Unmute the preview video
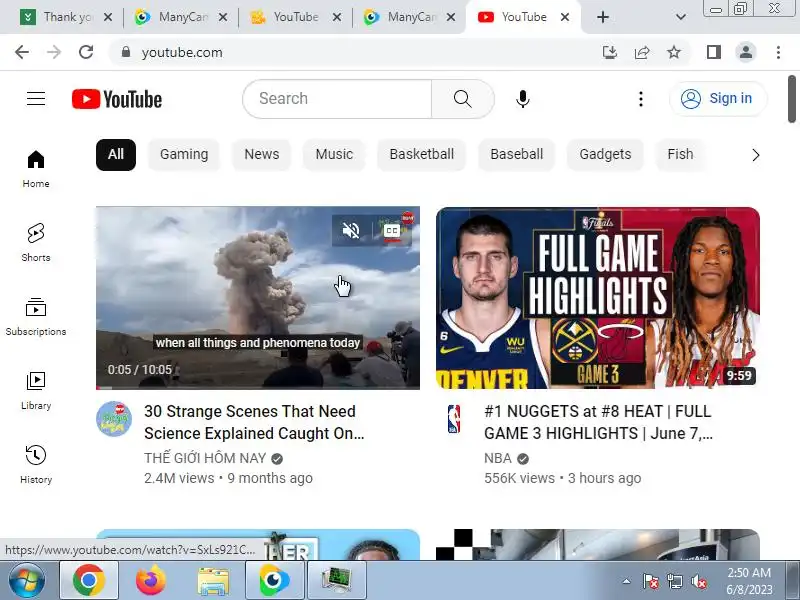Image resolution: width=800 pixels, height=600 pixels. point(351,231)
